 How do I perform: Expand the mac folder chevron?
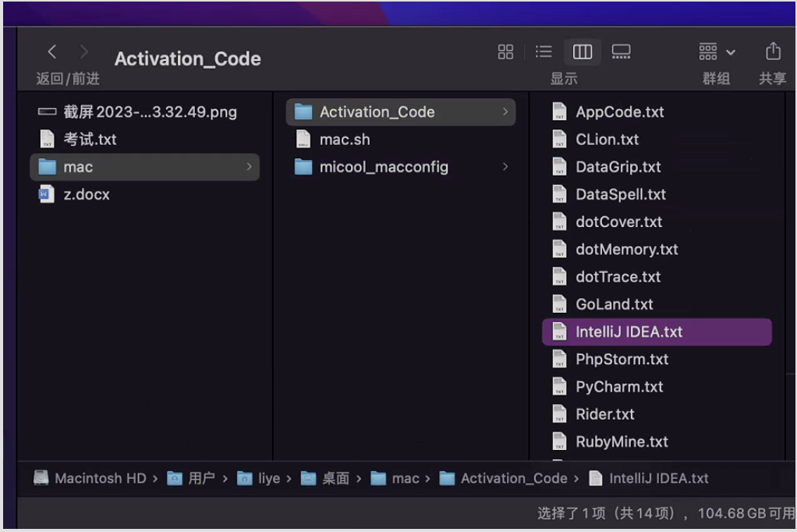pos(249,167)
